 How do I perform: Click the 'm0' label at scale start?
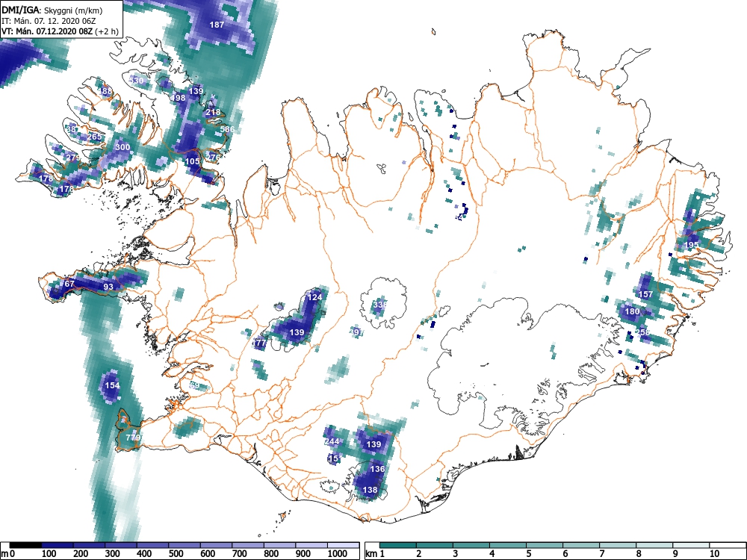[8, 553]
